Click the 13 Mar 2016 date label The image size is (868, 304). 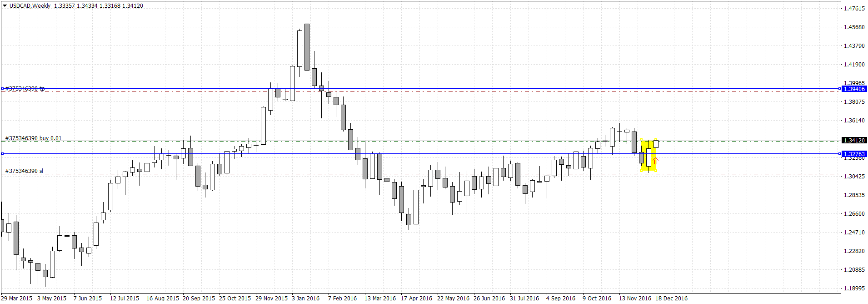coord(380,299)
